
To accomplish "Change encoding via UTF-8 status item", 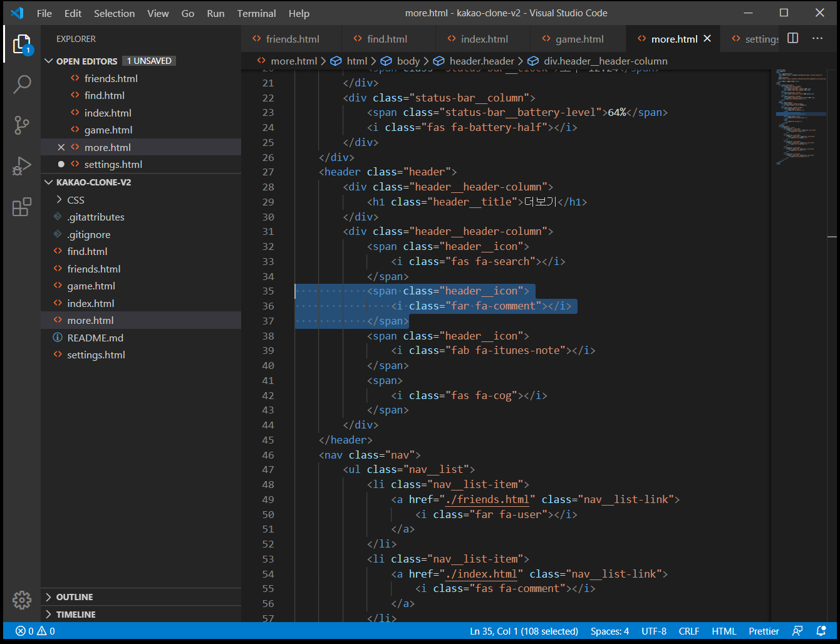I will tap(653, 631).
